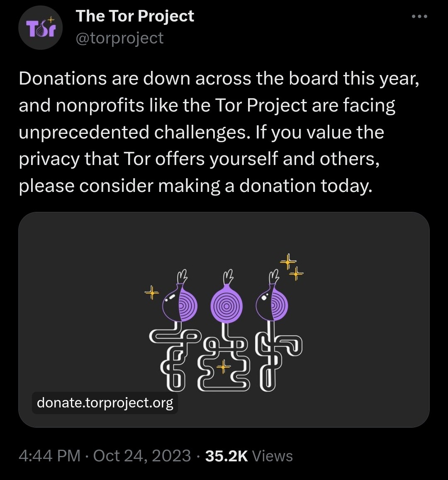This screenshot has height=480, width=448.
Task: Select the Oct 24, 2023 date
Action: click(142, 456)
